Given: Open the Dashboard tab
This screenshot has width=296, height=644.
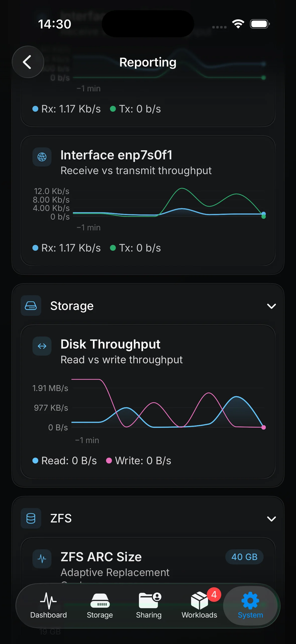Looking at the screenshot, I should coord(48,605).
